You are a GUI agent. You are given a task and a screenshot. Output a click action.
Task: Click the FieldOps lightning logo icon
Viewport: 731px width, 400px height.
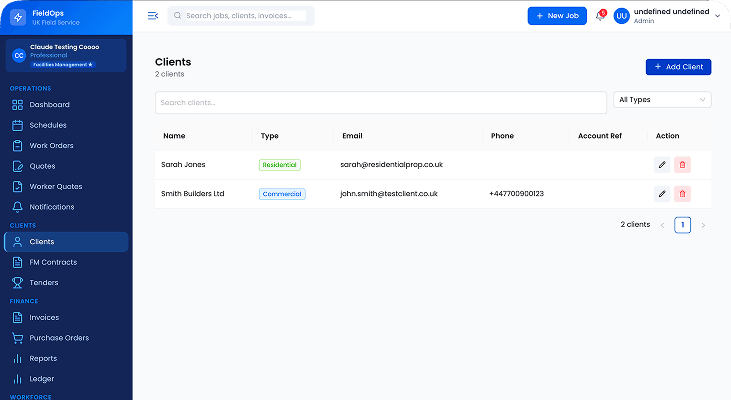tap(18, 18)
